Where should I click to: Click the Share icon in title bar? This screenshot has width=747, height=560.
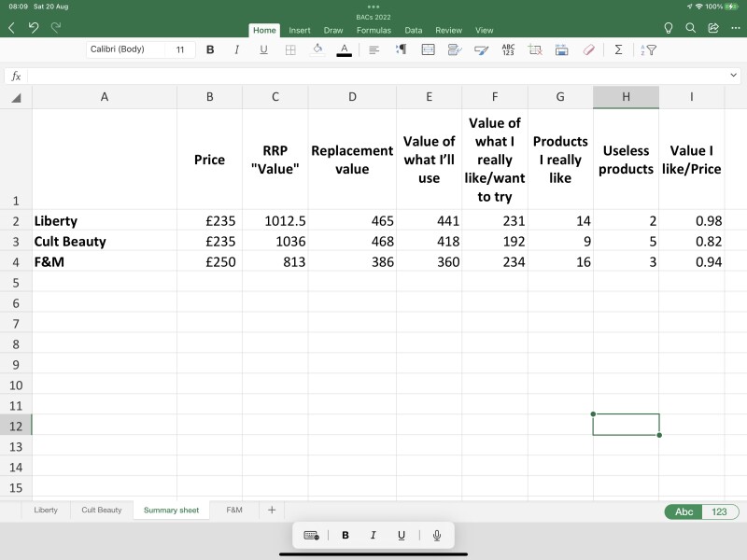pyautogui.click(x=713, y=29)
